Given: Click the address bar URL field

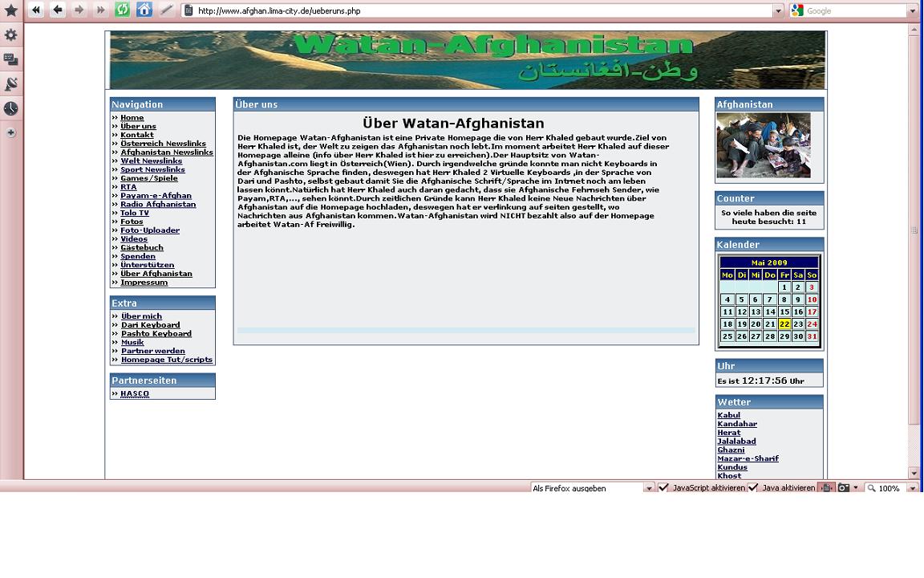Looking at the screenshot, I should (x=483, y=10).
